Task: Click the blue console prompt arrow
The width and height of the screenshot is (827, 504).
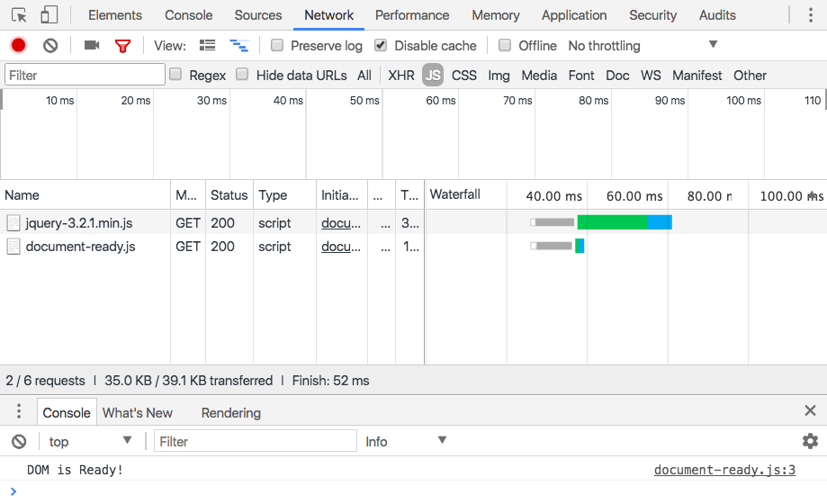Action: click(x=13, y=492)
